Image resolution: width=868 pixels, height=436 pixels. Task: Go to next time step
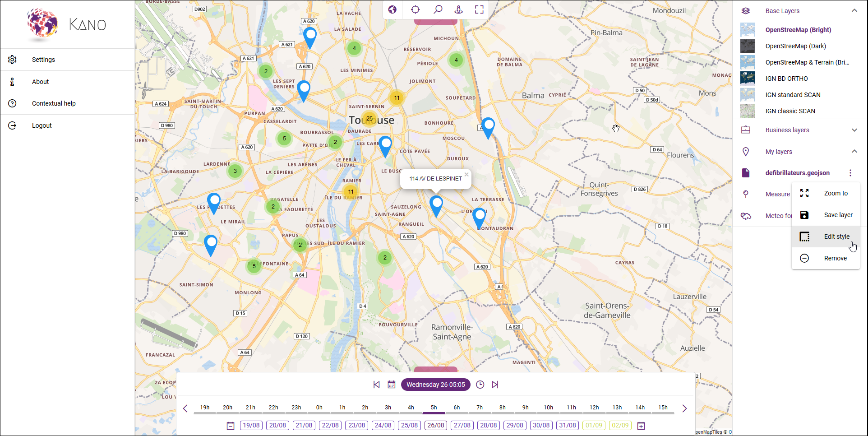[495, 385]
